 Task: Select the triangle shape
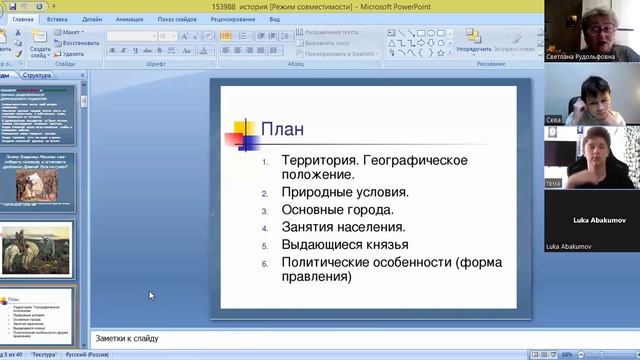click(x=391, y=43)
